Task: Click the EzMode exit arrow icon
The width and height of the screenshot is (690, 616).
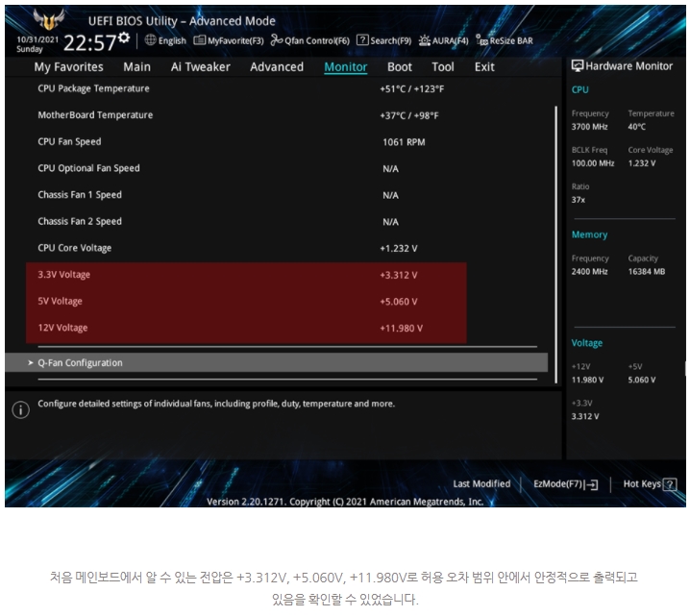Action: (x=592, y=485)
